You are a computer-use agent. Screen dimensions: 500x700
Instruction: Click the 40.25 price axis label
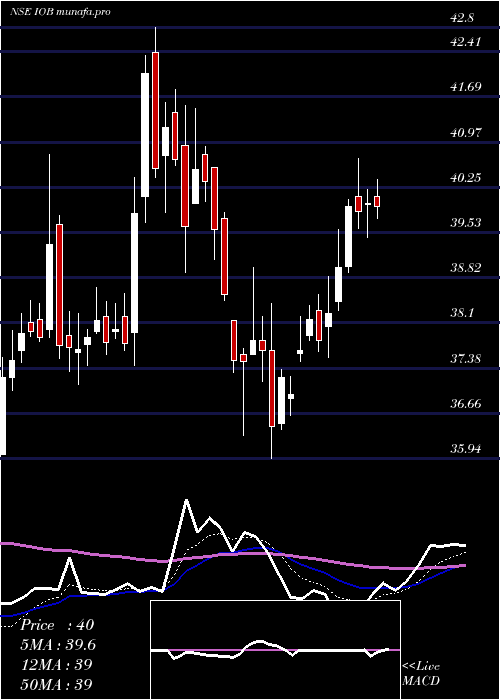pos(466,177)
